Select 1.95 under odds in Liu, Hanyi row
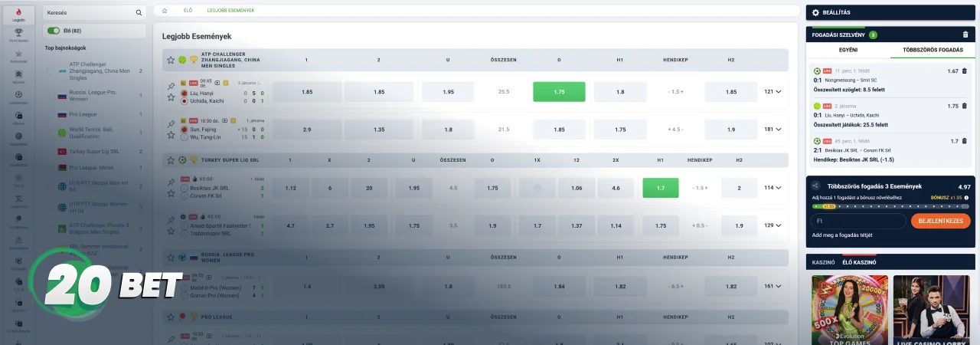This screenshot has width=980, height=345. point(448,91)
